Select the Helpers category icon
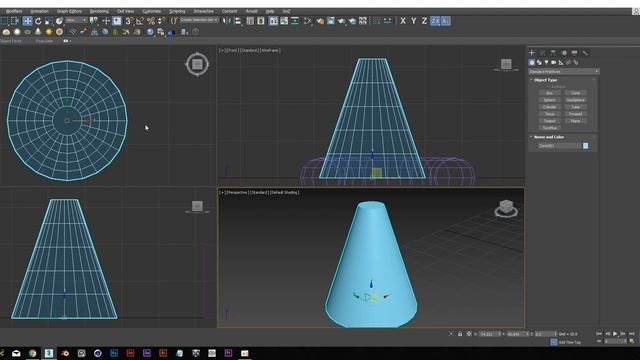Viewport: 640px width, 360px height. [561, 62]
